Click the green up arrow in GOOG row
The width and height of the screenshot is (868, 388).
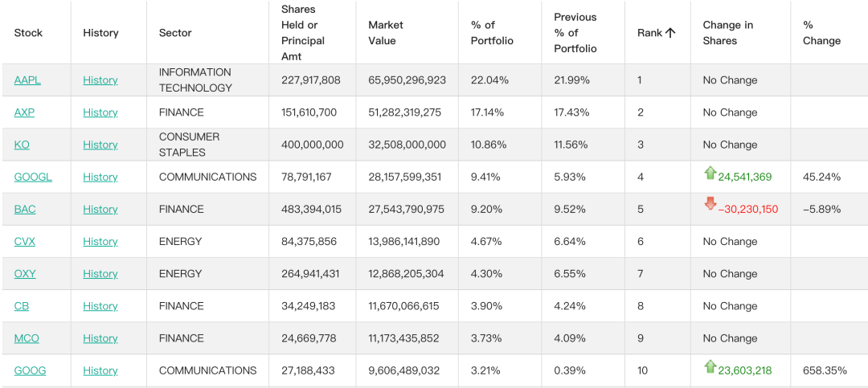pyautogui.click(x=710, y=366)
